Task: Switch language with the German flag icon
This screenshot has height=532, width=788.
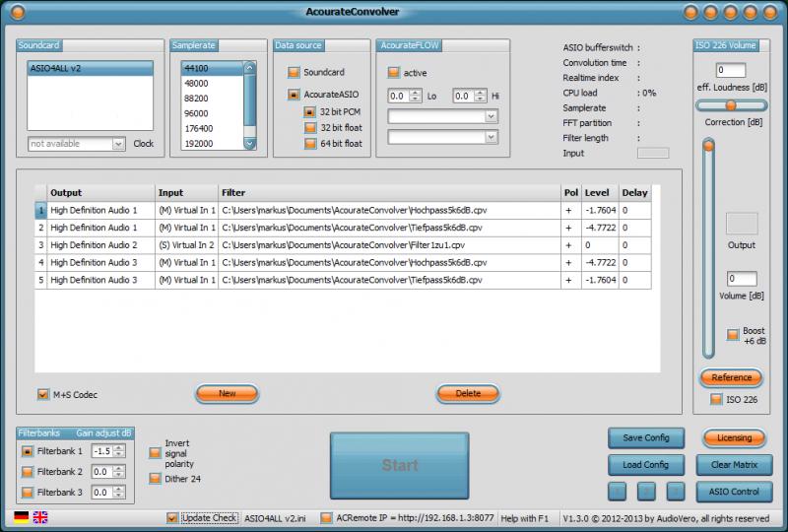Action: 21,517
